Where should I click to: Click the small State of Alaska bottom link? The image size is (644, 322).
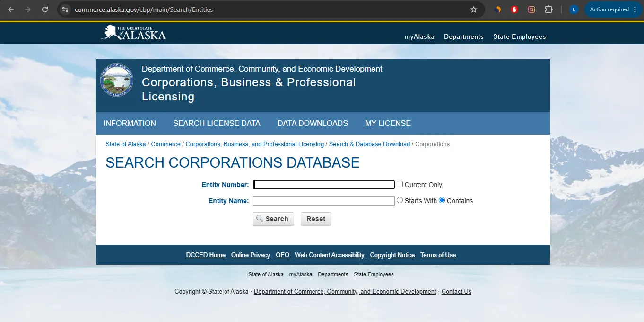(266, 274)
